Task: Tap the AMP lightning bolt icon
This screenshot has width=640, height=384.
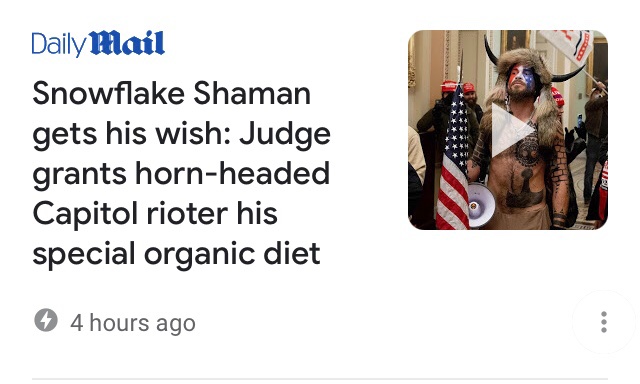Action: (x=46, y=320)
